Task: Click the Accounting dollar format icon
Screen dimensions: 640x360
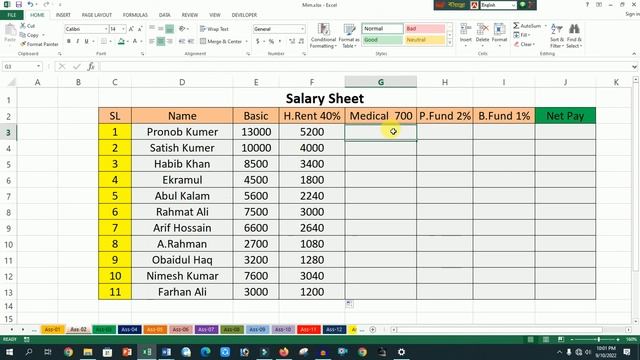Action: pyautogui.click(x=258, y=41)
